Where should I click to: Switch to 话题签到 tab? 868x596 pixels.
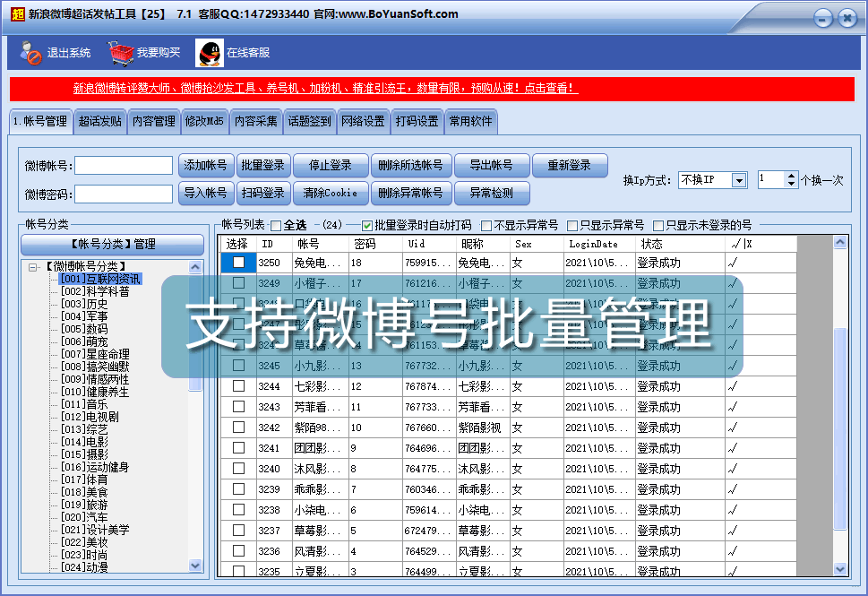(x=309, y=121)
